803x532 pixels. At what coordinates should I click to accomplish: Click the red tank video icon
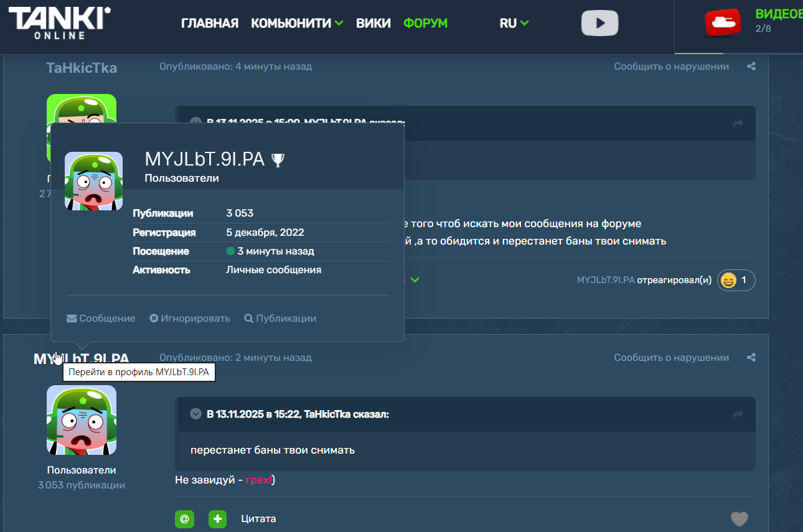[724, 23]
